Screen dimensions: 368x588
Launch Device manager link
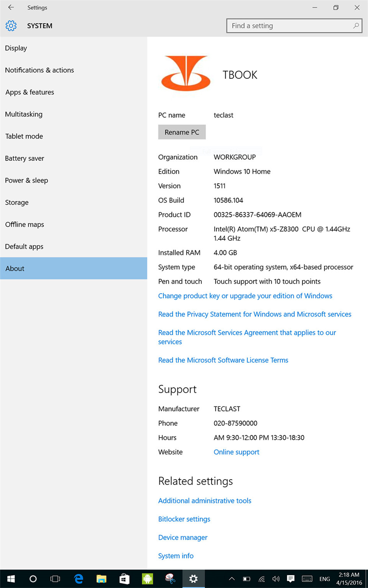pyautogui.click(x=183, y=537)
